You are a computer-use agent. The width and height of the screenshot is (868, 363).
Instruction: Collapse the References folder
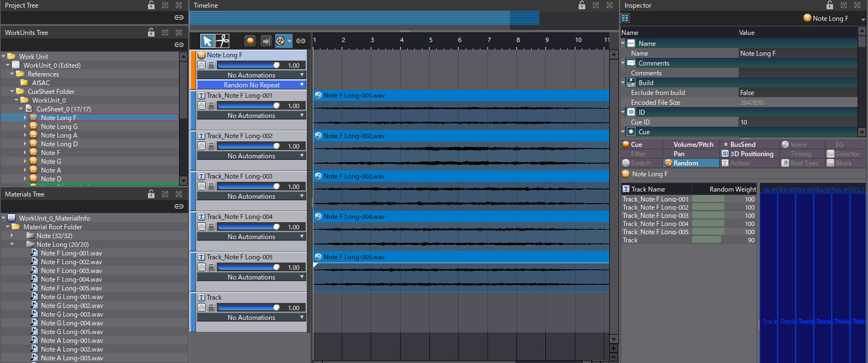click(x=12, y=74)
